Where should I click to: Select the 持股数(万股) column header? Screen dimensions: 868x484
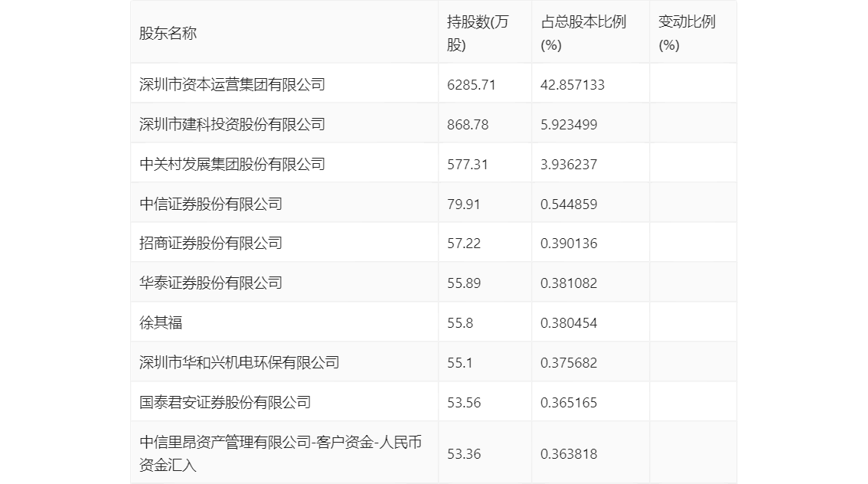point(478,33)
